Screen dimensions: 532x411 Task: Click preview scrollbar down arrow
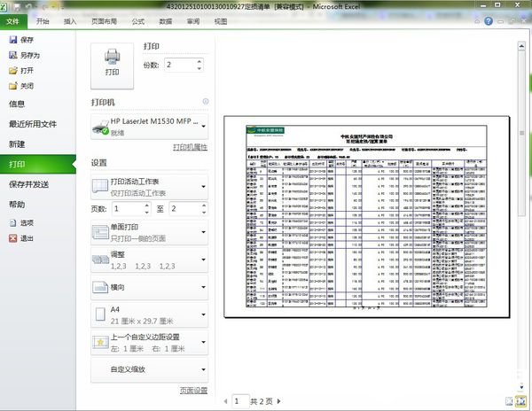(521, 386)
